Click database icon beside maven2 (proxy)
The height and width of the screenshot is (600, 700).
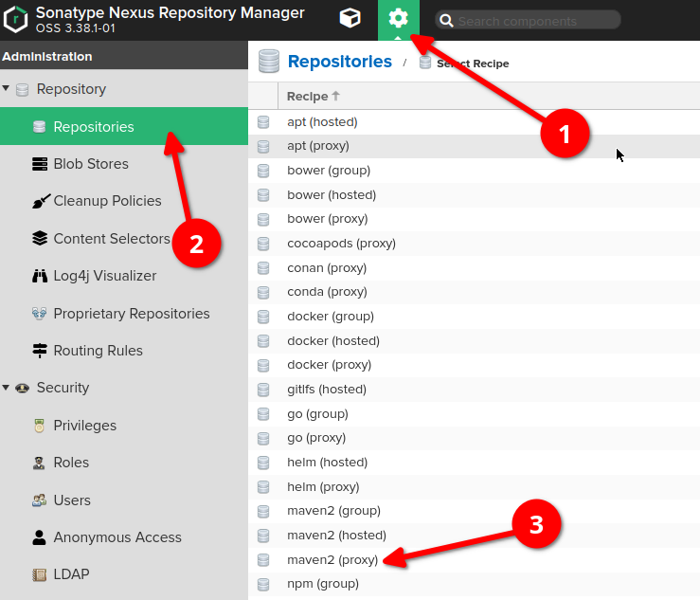point(263,560)
